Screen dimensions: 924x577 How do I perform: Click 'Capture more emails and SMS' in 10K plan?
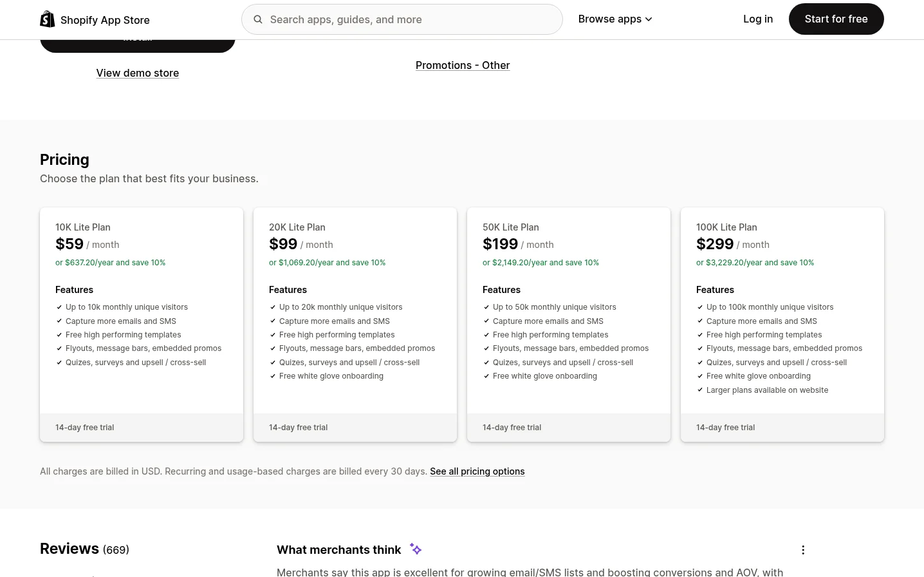[x=121, y=321]
